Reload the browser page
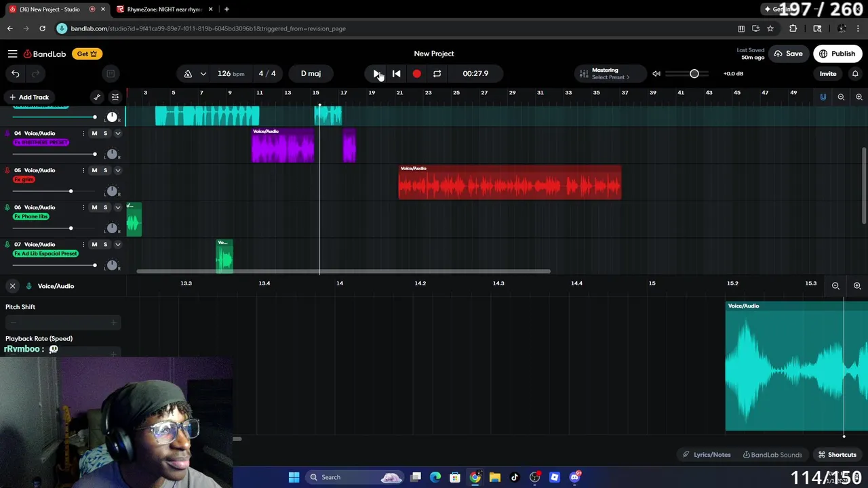This screenshot has width=868, height=488. pos(42,28)
